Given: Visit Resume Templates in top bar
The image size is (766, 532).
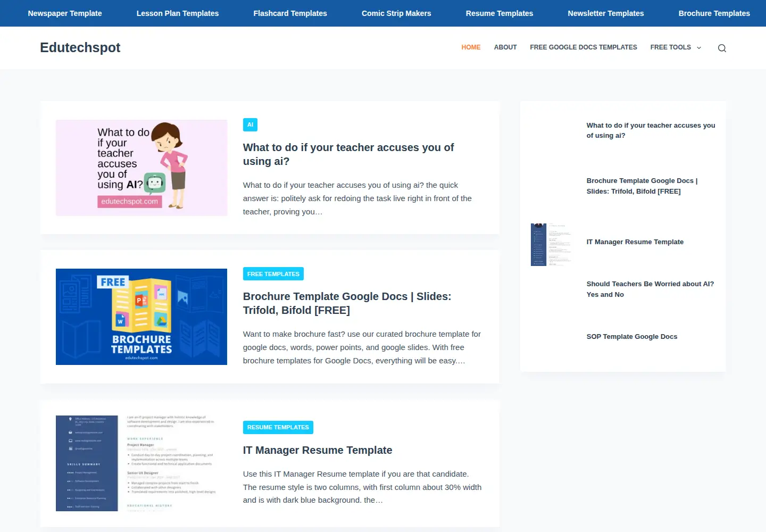Looking at the screenshot, I should (x=499, y=13).
